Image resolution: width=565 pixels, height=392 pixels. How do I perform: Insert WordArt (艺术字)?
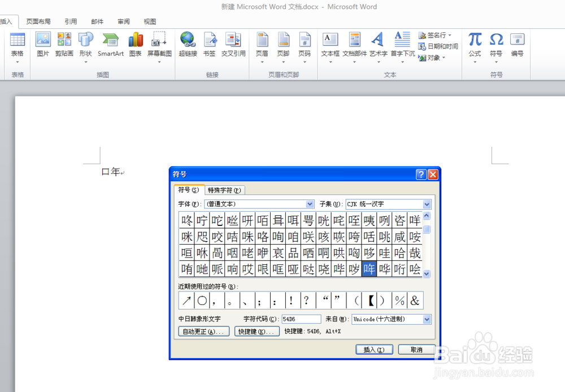[379, 45]
